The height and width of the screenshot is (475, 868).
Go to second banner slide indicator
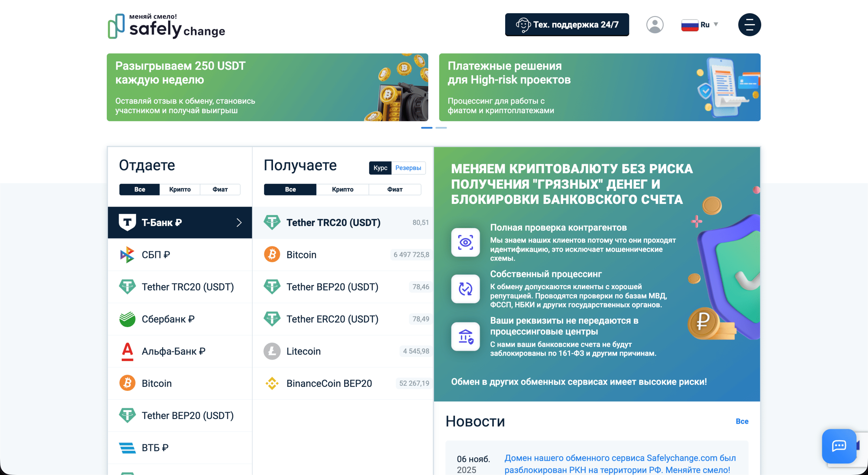(441, 128)
